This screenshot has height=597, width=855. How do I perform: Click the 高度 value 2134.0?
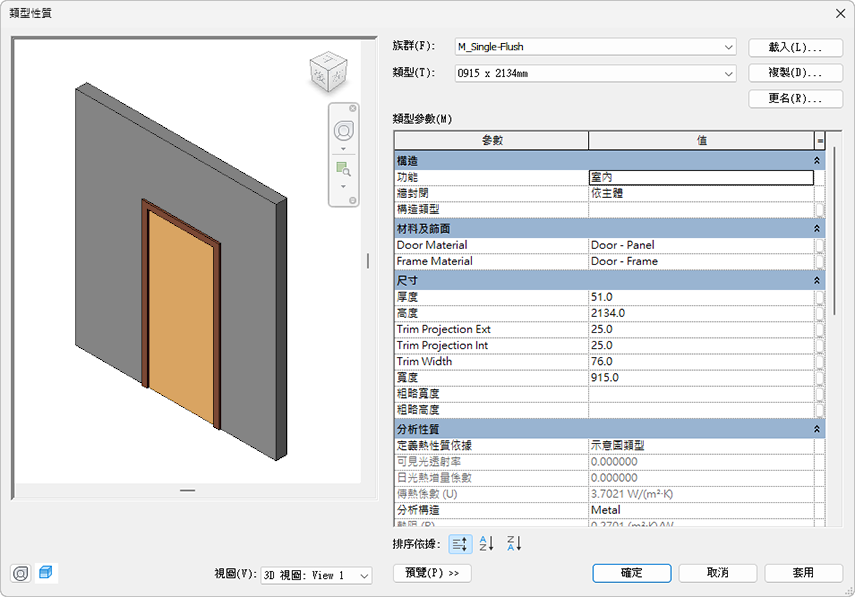point(701,313)
